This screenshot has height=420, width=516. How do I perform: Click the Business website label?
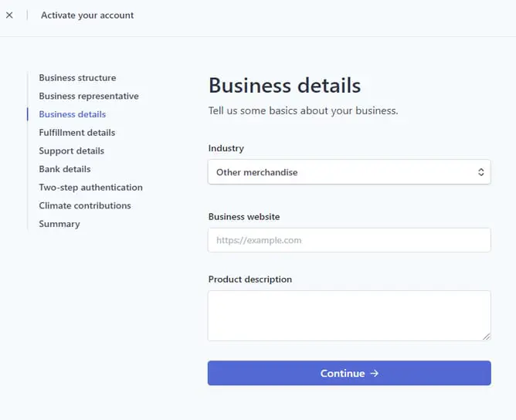tap(244, 217)
